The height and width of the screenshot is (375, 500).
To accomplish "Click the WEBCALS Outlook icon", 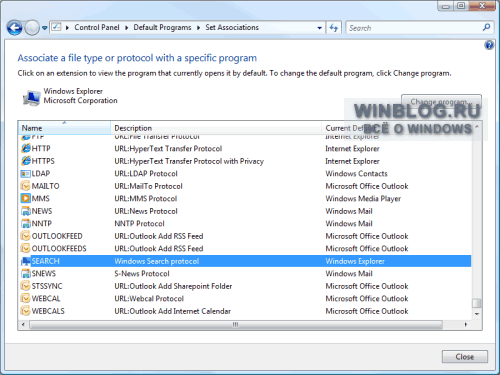I will (26, 311).
